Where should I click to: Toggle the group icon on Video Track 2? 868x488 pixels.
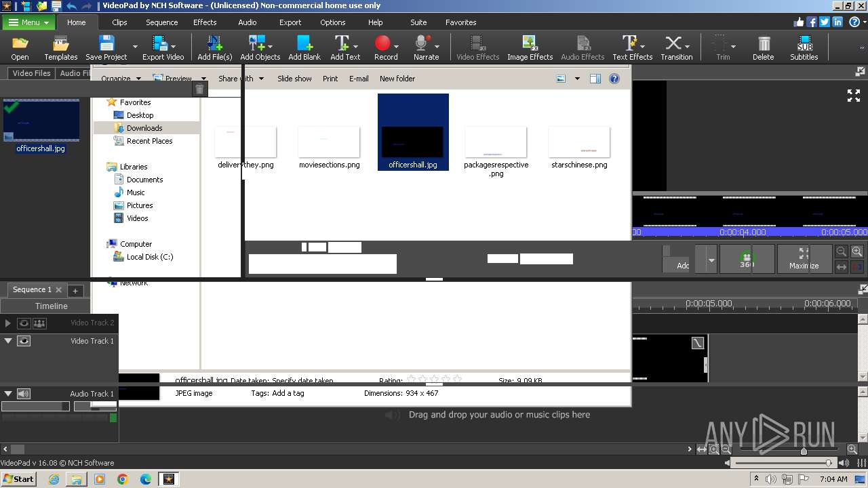(x=39, y=323)
